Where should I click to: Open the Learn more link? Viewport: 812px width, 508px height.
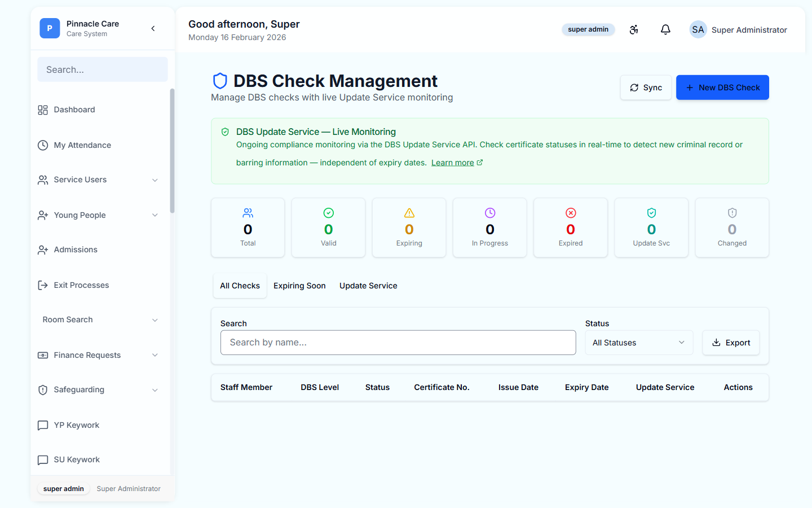[x=453, y=162]
